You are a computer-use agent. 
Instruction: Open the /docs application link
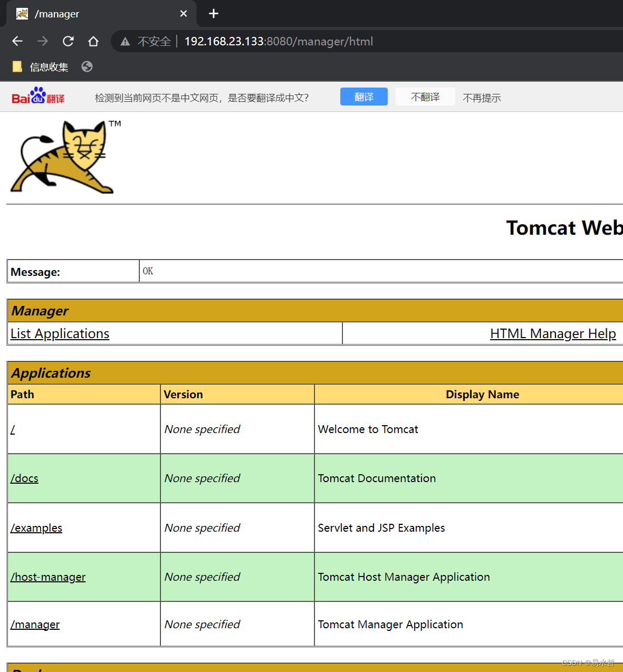pos(24,478)
